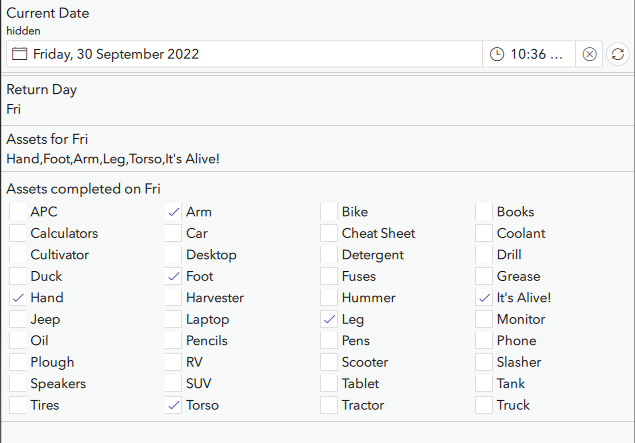Uncheck the Leg asset checkbox
Screen dimensions: 635x443
coord(329,319)
